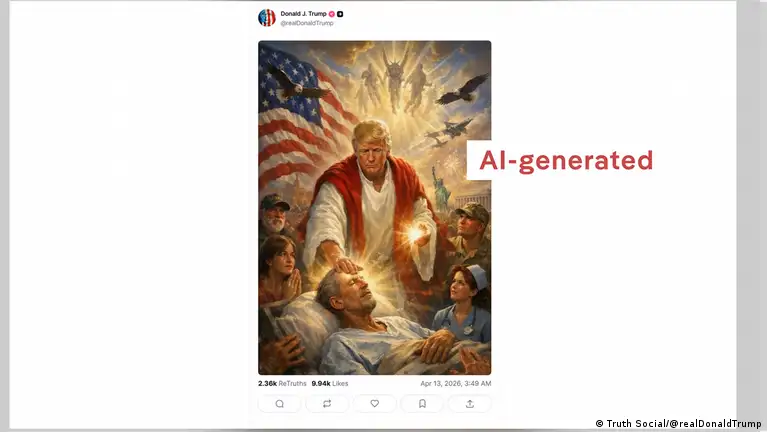The width and height of the screenshot is (767, 432).
Task: Open the Donald J. Trump display name
Action: tap(303, 14)
